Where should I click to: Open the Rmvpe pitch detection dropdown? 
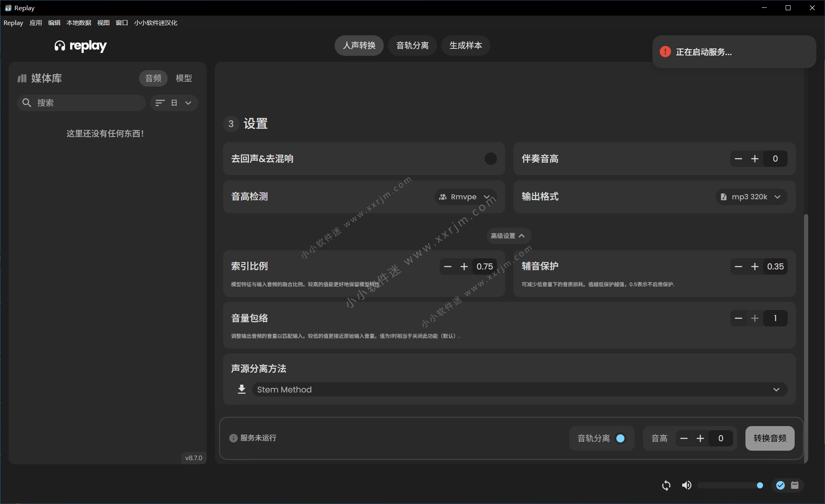tap(465, 197)
